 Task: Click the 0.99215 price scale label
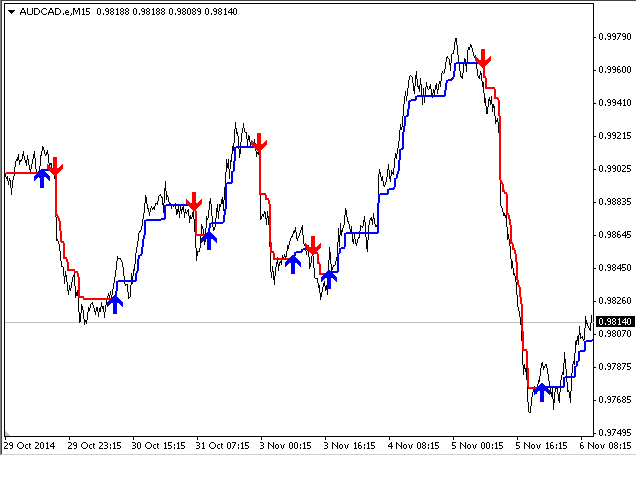615,136
